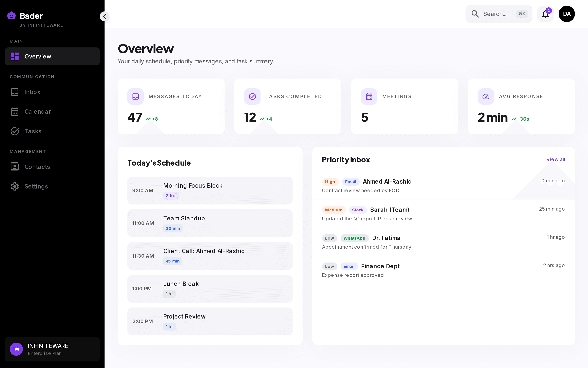Focus the Search input field
This screenshot has width=588, height=368.
[499, 14]
